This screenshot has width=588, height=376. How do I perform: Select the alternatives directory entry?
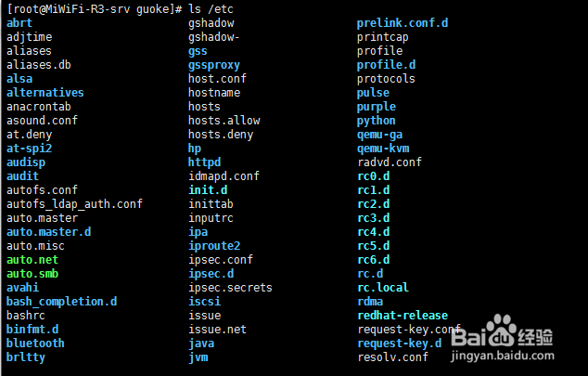click(x=45, y=93)
